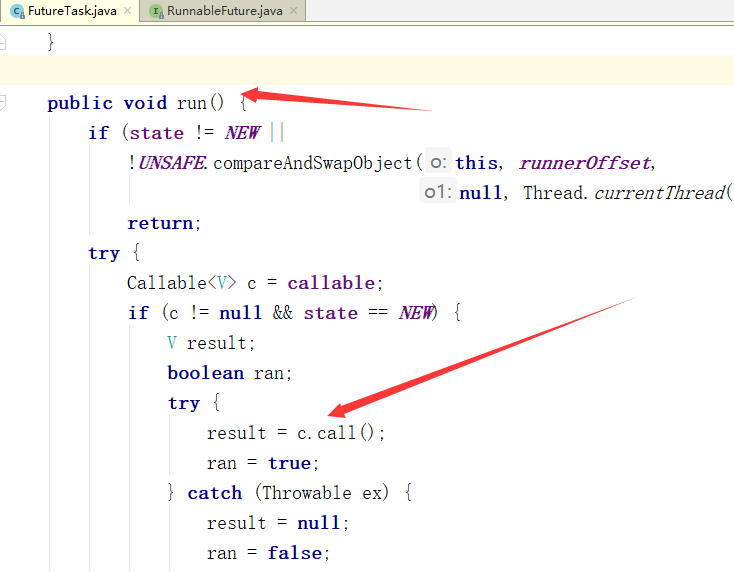Click the 'o:' parameter hint
The image size is (734, 572).
(x=438, y=162)
